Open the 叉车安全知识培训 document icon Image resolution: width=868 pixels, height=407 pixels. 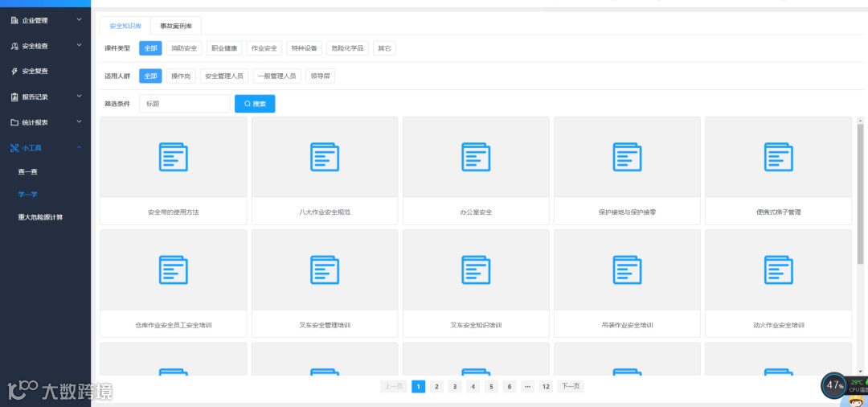pyautogui.click(x=476, y=269)
